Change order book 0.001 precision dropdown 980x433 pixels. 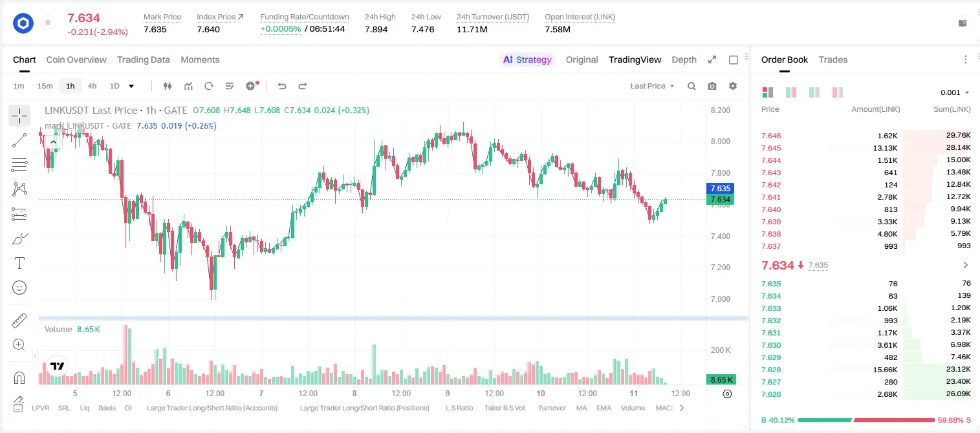pos(955,92)
